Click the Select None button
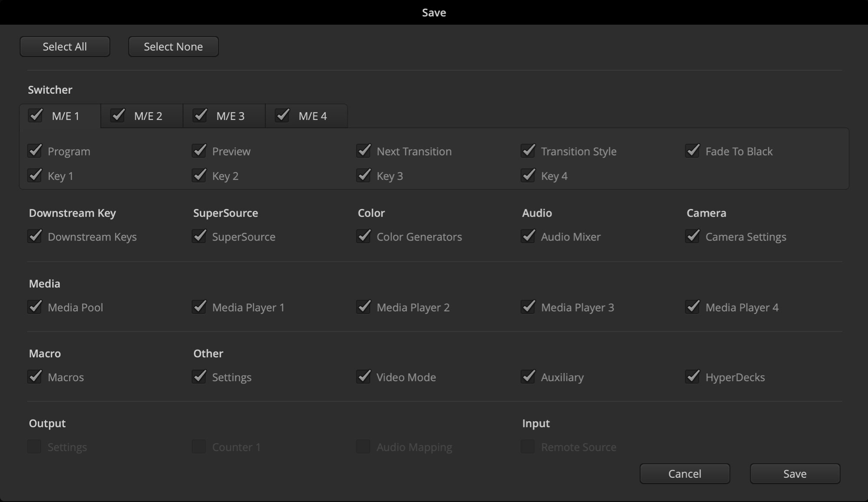This screenshot has width=868, height=502. (173, 46)
